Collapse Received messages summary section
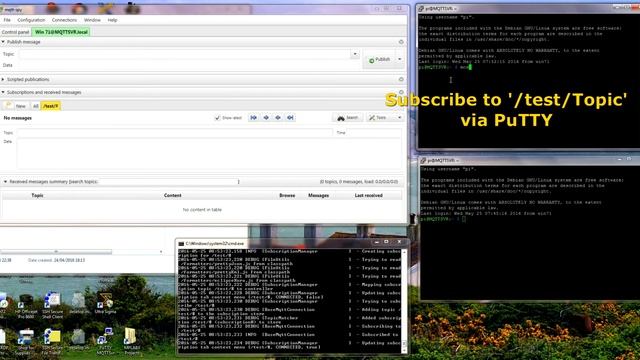The width and height of the screenshot is (640, 360). 5,182
